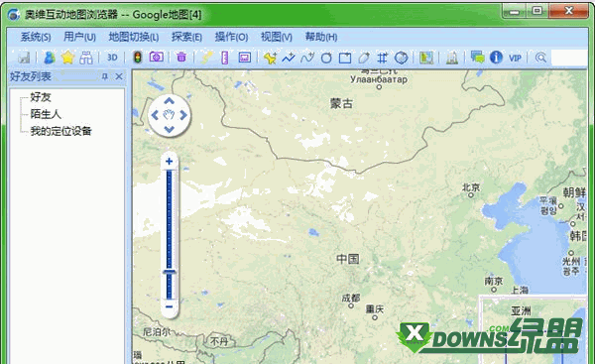Click the 成都 city label on map
This screenshot has width=595, height=364.
351,299
